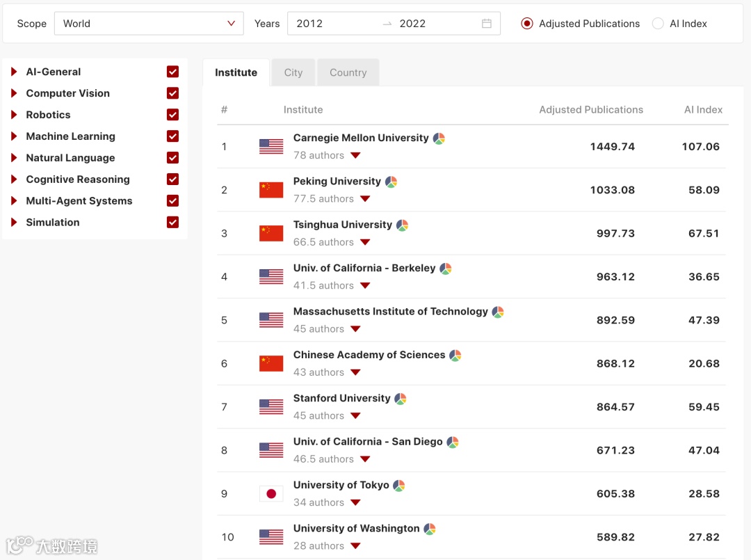Open Massachusetts Institute of Technology name
751x560 pixels.
[x=390, y=312]
